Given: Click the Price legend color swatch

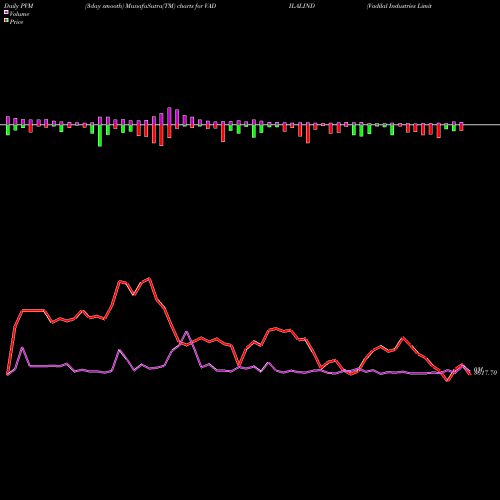Looking at the screenshot, I should click(x=6, y=21).
